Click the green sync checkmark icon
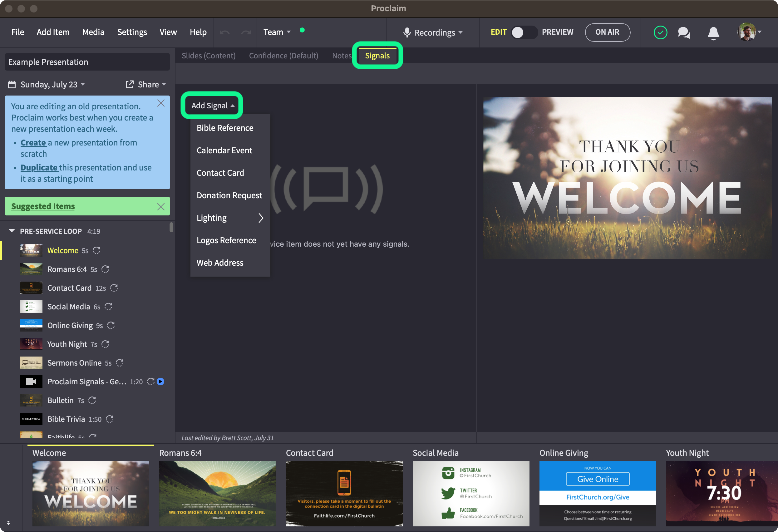 660,32
